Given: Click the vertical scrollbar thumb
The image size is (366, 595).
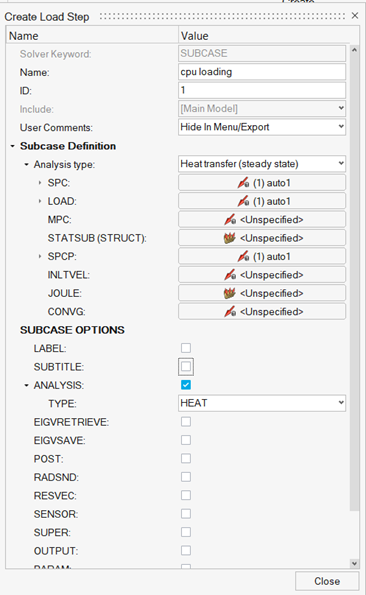Looking at the screenshot, I should (354, 283).
